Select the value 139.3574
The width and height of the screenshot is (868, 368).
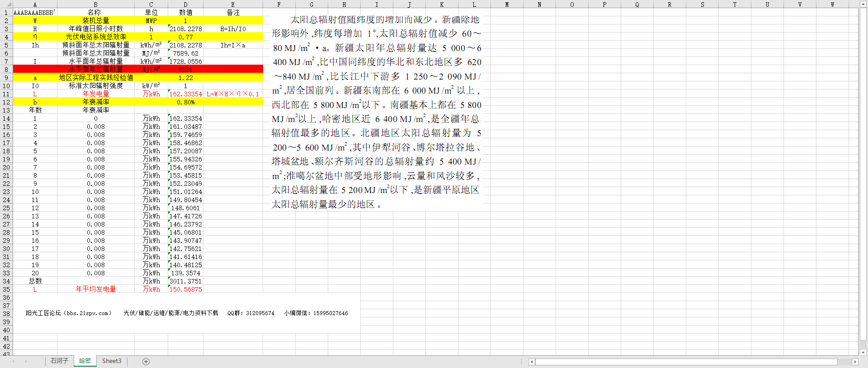click(x=185, y=273)
